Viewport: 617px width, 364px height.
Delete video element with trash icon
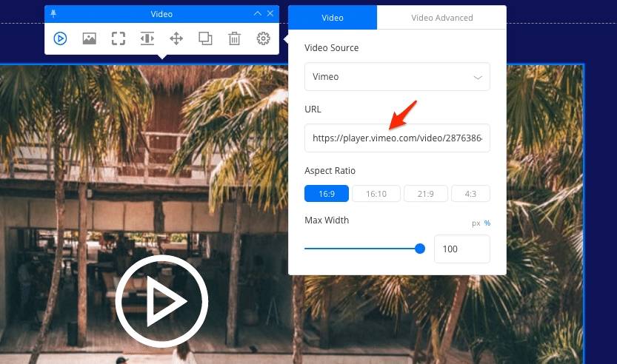coord(234,38)
